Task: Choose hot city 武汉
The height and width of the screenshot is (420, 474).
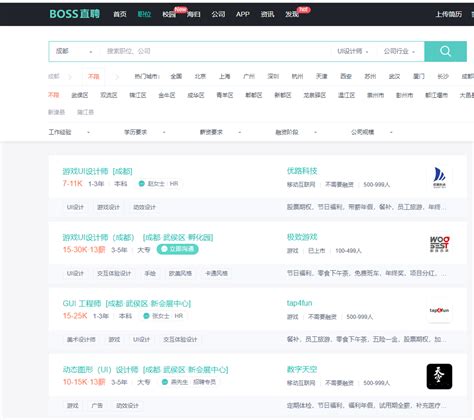Action: click(394, 76)
